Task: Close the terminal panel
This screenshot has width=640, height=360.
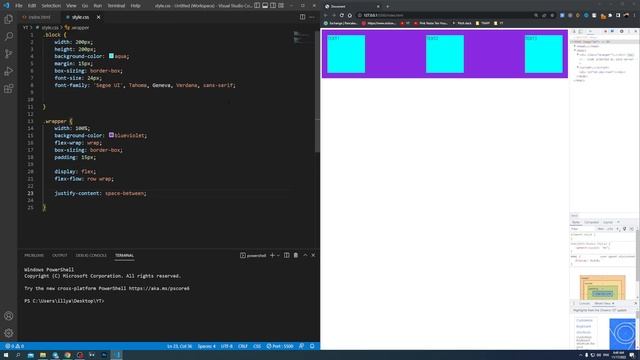Action: (313, 256)
